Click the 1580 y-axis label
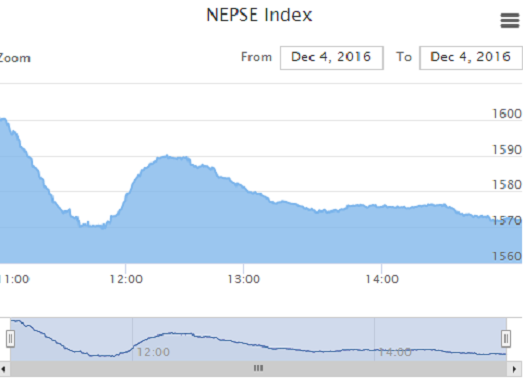Viewport: 523px width, 378px height. click(507, 184)
